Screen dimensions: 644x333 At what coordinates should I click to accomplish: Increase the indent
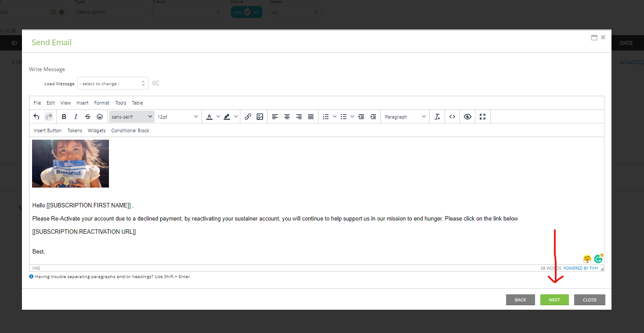[x=373, y=117]
